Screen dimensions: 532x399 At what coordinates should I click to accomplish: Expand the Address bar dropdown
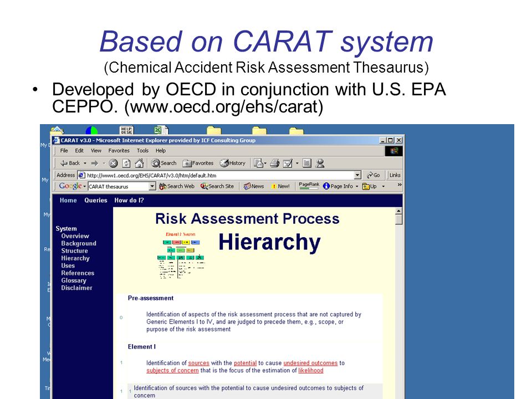pyautogui.click(x=357, y=176)
